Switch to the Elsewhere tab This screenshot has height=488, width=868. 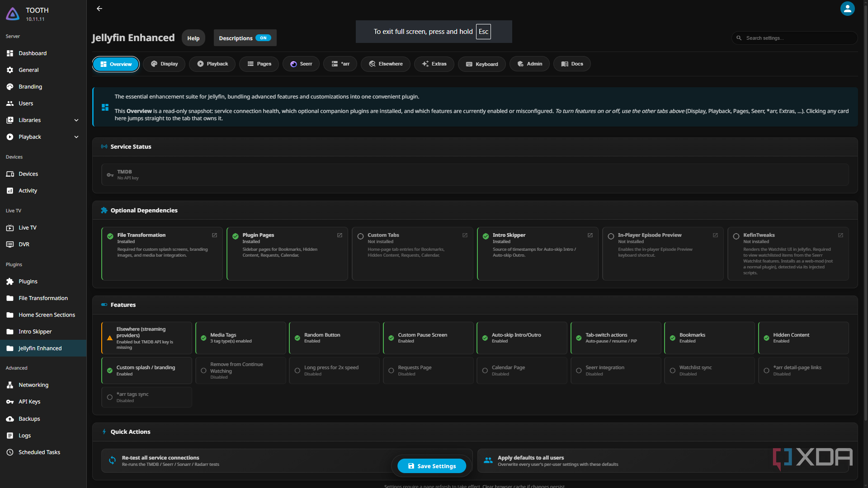386,64
